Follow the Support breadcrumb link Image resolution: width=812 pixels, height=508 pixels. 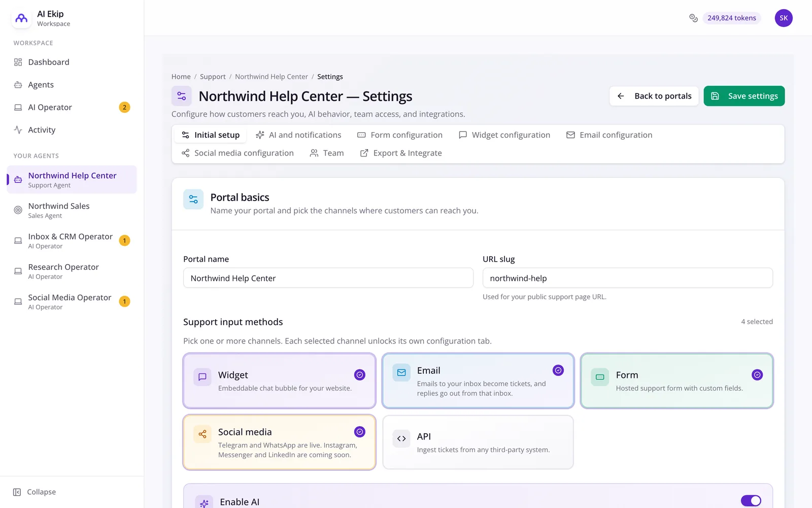[x=213, y=77]
